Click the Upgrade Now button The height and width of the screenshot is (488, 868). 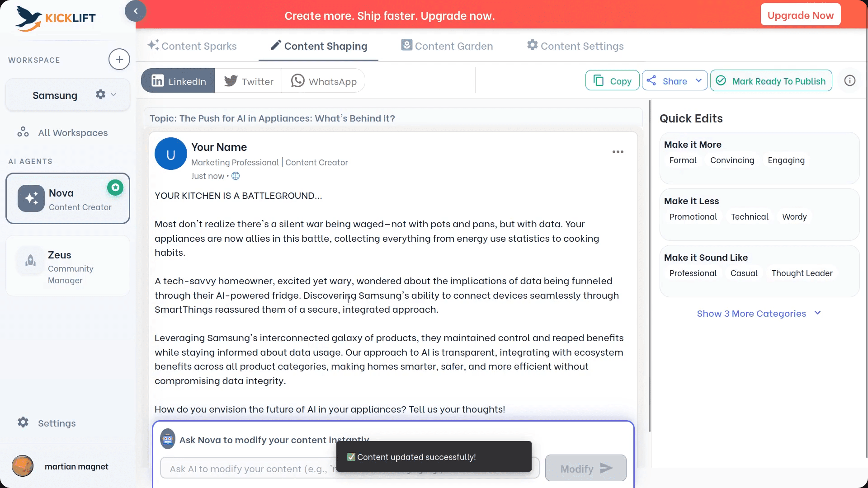click(x=800, y=15)
